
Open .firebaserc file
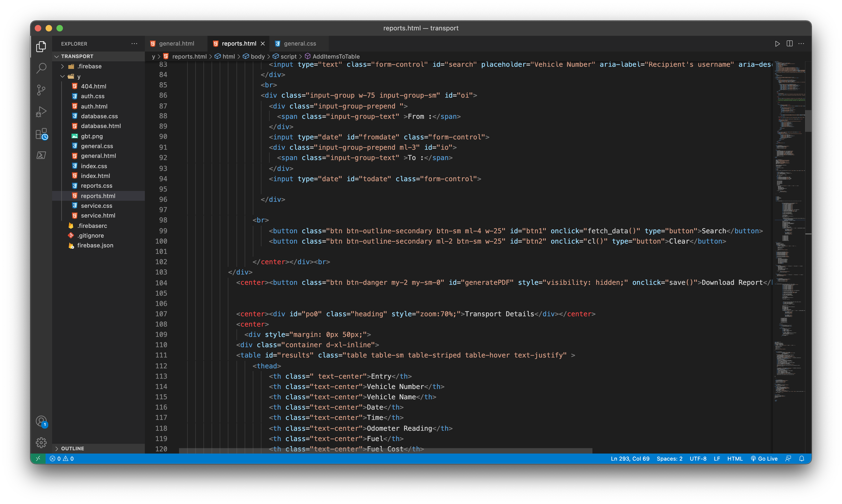(x=98, y=226)
